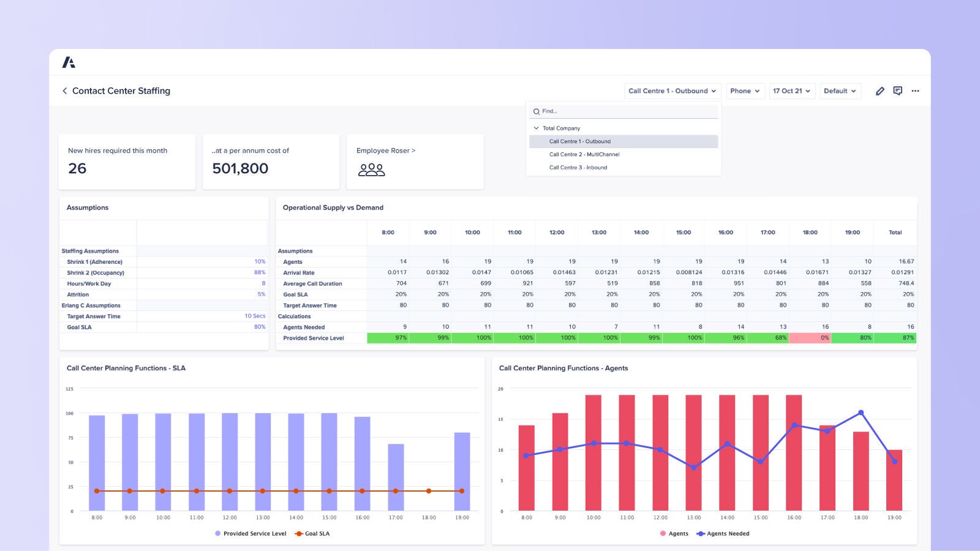Screen dimensions: 980x551
Task: Click the ellipsis more options icon
Action: coord(915,91)
